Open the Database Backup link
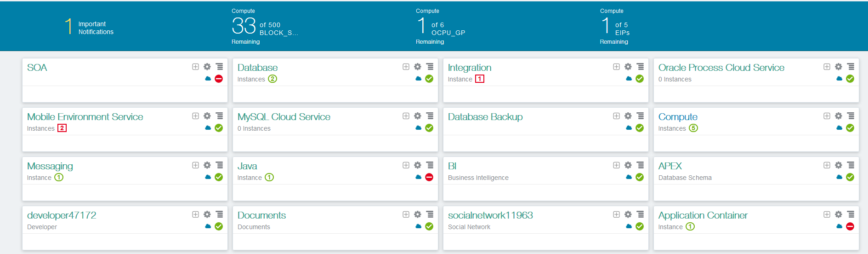This screenshot has height=254, width=868. pos(485,117)
